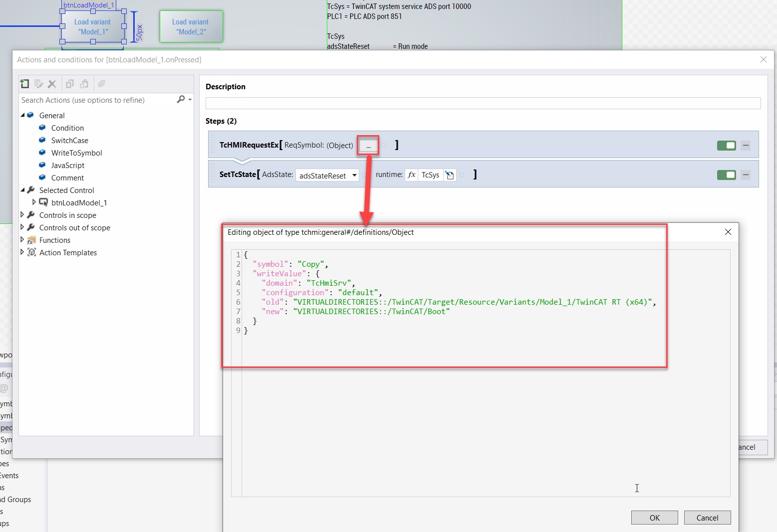Select the JavaScript action under General

(x=68, y=165)
